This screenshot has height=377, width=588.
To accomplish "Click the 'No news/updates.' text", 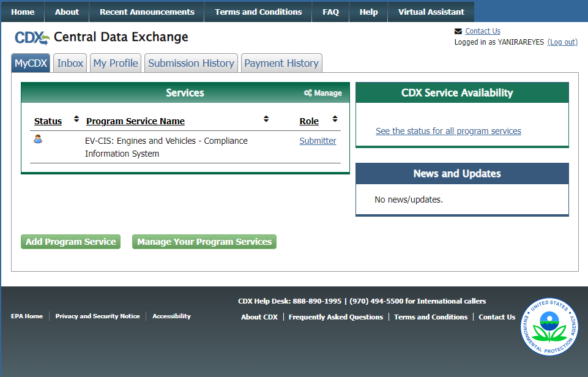I will point(409,200).
